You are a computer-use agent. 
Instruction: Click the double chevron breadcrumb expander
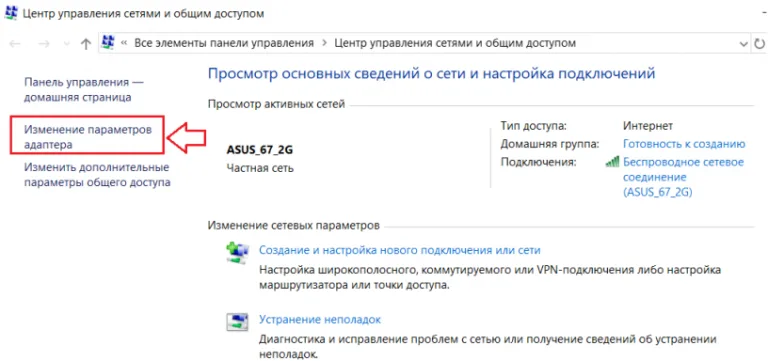[x=124, y=43]
